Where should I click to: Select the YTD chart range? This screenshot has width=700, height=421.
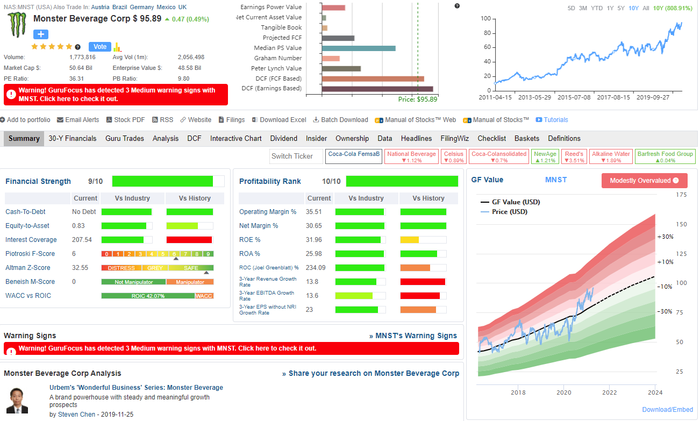point(596,8)
